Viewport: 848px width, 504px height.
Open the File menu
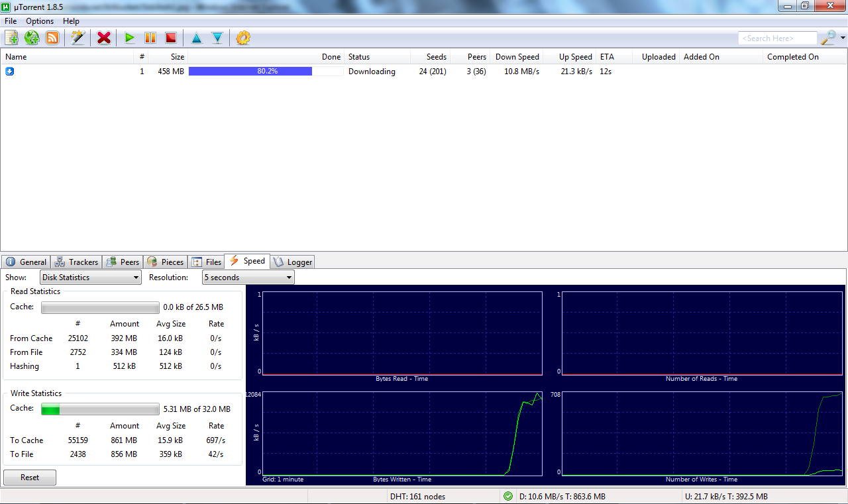click(x=11, y=21)
